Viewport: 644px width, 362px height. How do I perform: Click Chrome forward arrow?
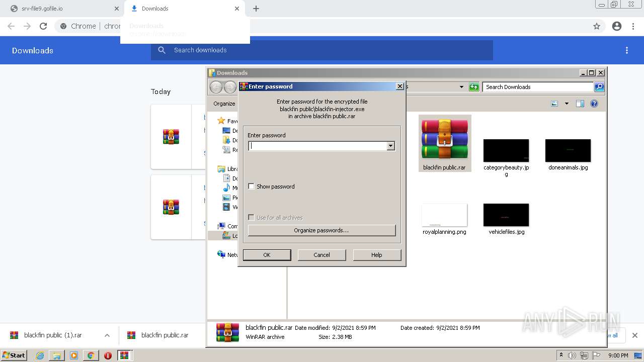point(27,26)
